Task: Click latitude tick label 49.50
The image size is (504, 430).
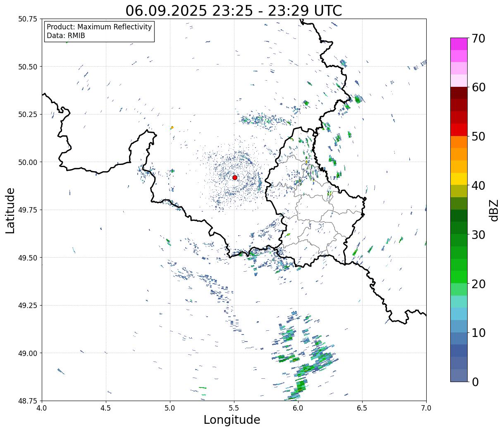Action: tap(28, 258)
